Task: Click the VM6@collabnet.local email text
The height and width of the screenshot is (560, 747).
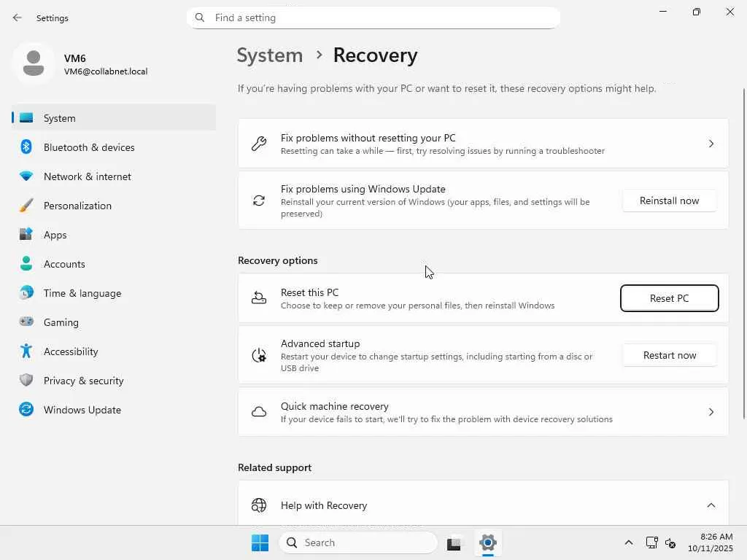Action: (106, 71)
